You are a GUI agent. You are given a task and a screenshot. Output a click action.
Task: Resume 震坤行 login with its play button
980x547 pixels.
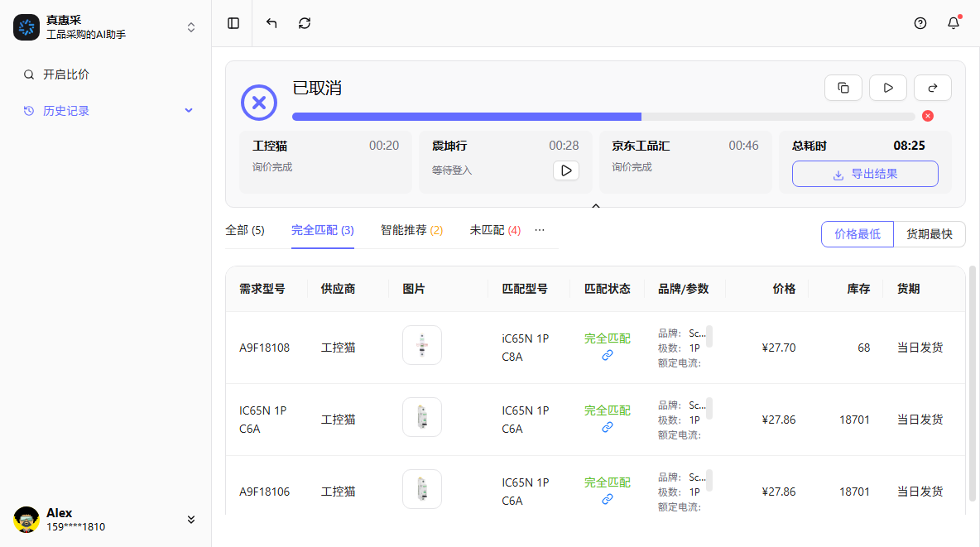(x=566, y=170)
